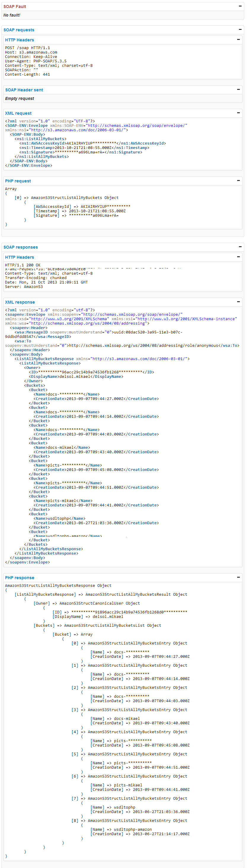Click the '[Owner] => AmazonS3StructCanonicalUser Object' line

87,603
